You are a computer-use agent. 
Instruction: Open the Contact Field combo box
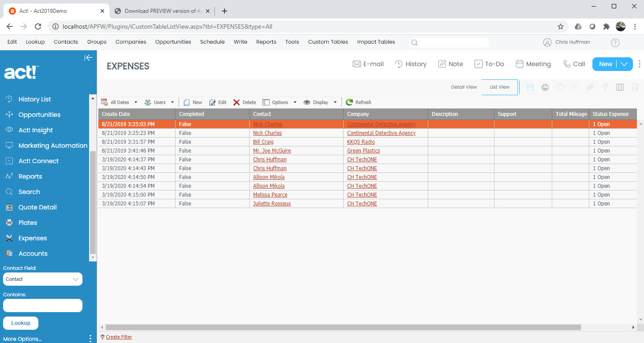pos(43,279)
